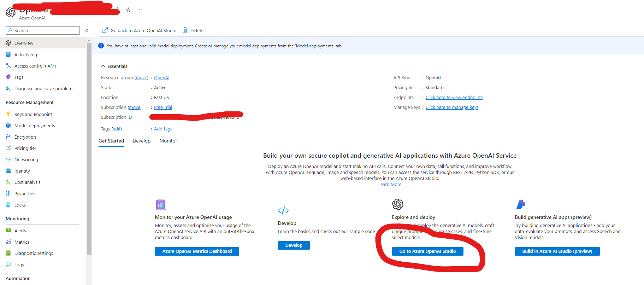644x285 pixels.
Task: Open Model deployments cube icon
Action: [x=8, y=126]
